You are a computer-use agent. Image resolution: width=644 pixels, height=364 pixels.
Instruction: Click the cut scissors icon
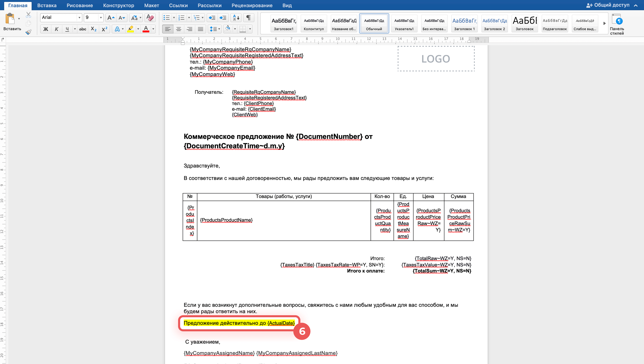29,15
